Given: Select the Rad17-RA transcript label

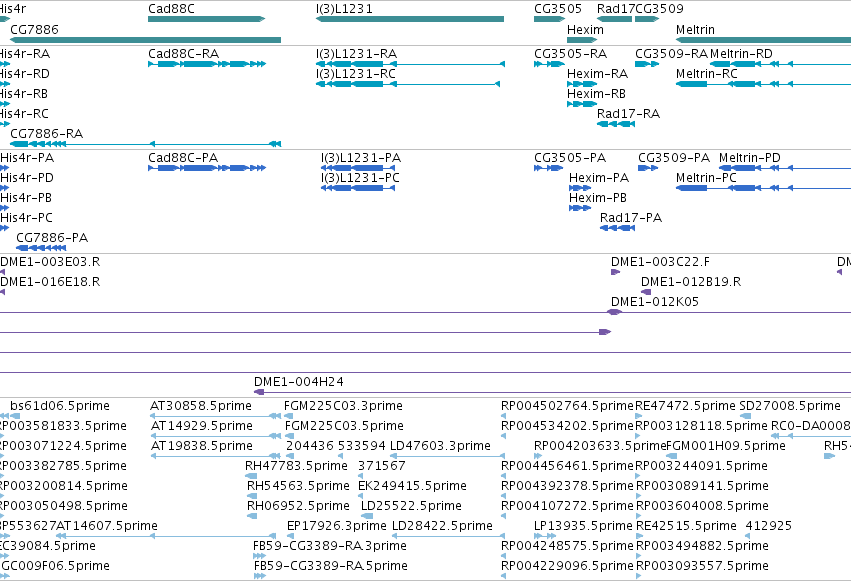Looking at the screenshot, I should click(628, 114).
